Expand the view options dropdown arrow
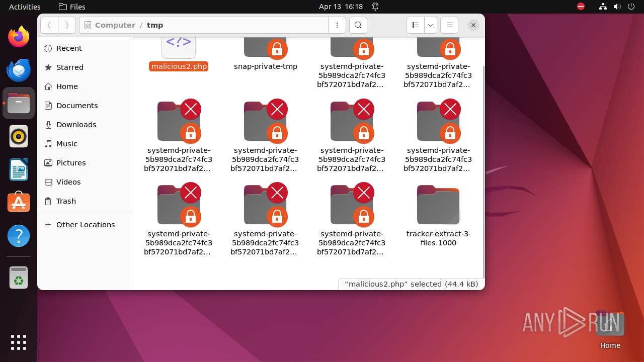Image resolution: width=644 pixels, height=362 pixels. [430, 25]
